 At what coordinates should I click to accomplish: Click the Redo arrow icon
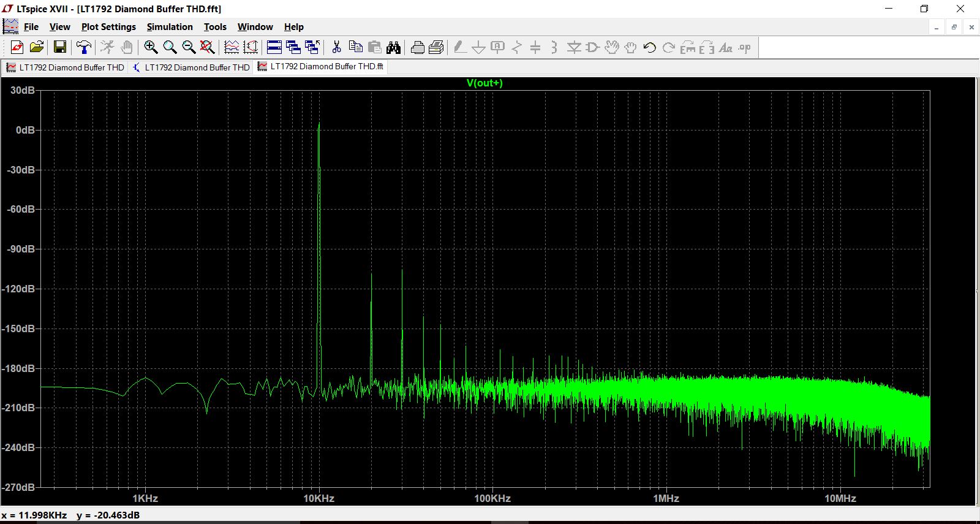click(x=669, y=47)
